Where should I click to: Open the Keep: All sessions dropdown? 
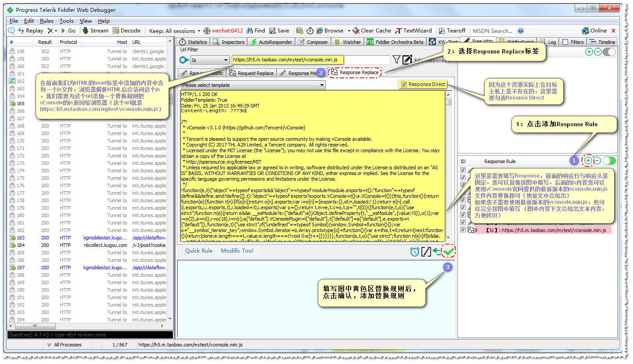pos(175,31)
